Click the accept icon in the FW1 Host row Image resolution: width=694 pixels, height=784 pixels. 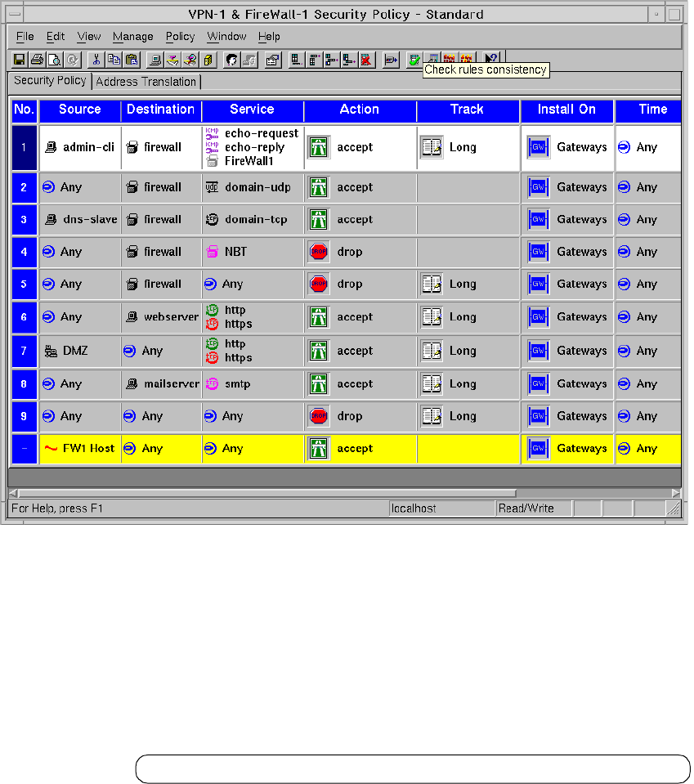[319, 449]
